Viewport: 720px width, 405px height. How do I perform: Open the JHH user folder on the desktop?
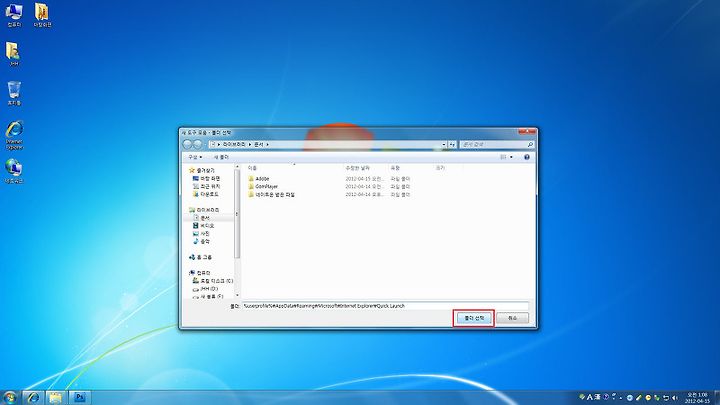pyautogui.click(x=14, y=54)
